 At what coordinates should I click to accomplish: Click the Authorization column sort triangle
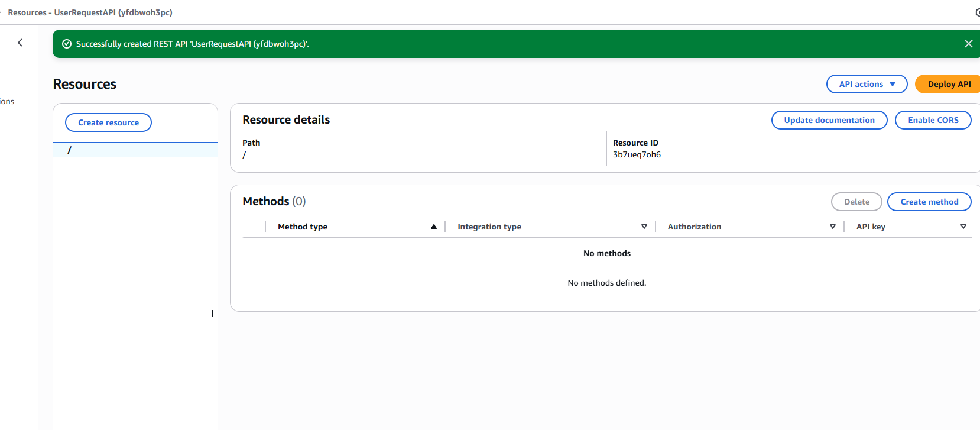pyautogui.click(x=832, y=227)
